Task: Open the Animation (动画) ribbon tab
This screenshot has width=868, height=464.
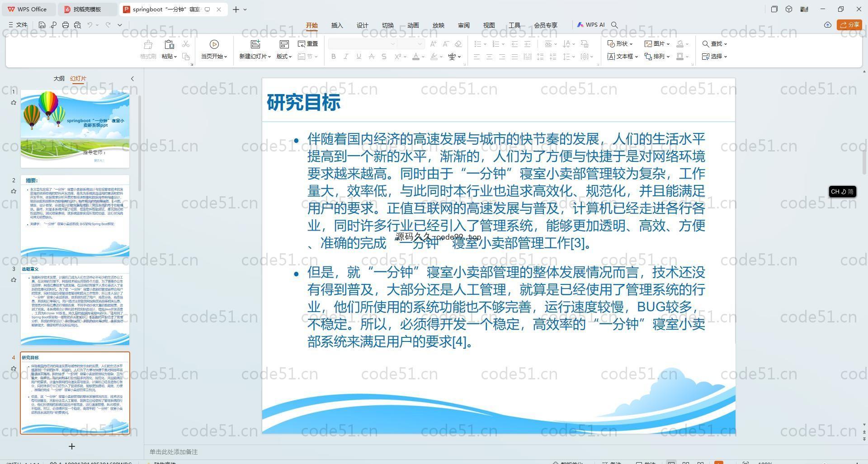Action: [x=413, y=25]
